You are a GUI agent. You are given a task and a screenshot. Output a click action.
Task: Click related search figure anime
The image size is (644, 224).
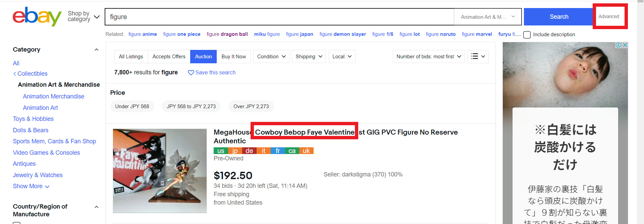(x=143, y=34)
